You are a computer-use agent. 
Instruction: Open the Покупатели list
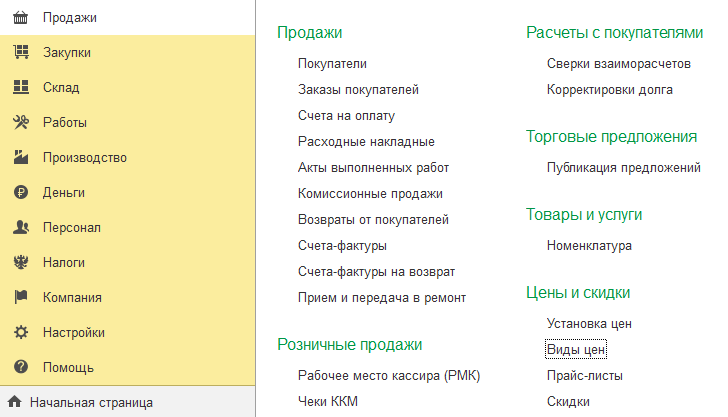tap(332, 64)
